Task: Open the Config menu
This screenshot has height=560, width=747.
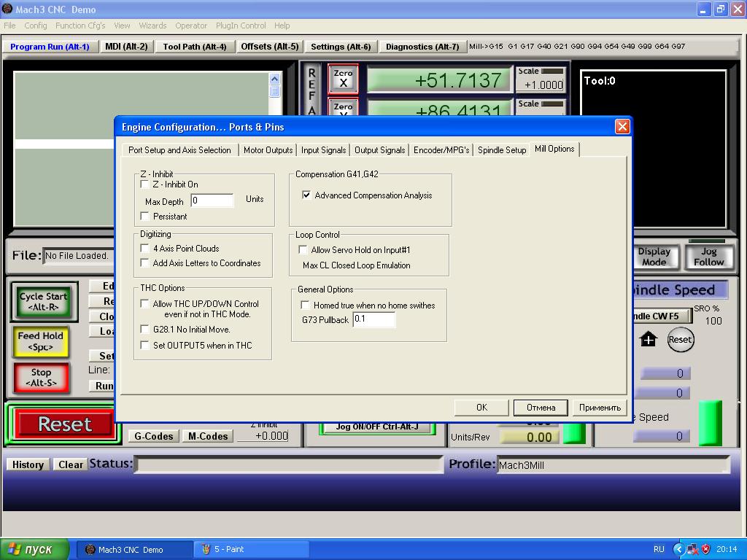Action: 36,26
